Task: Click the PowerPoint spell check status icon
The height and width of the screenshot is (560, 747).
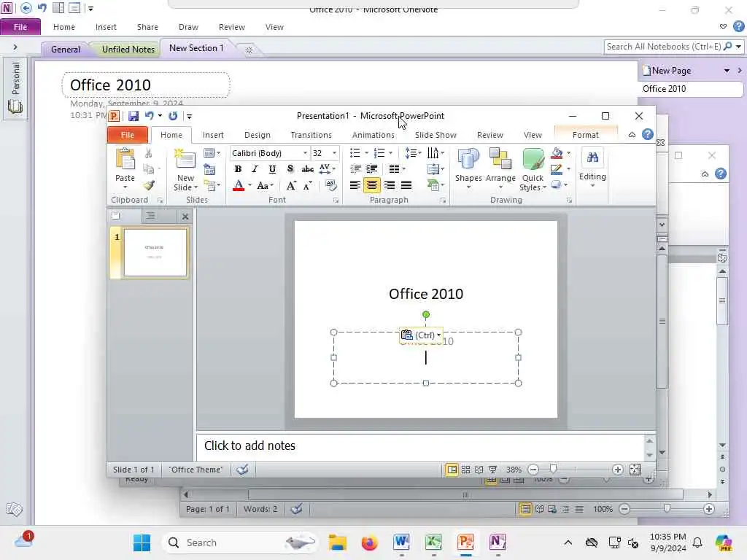Action: [242, 470]
